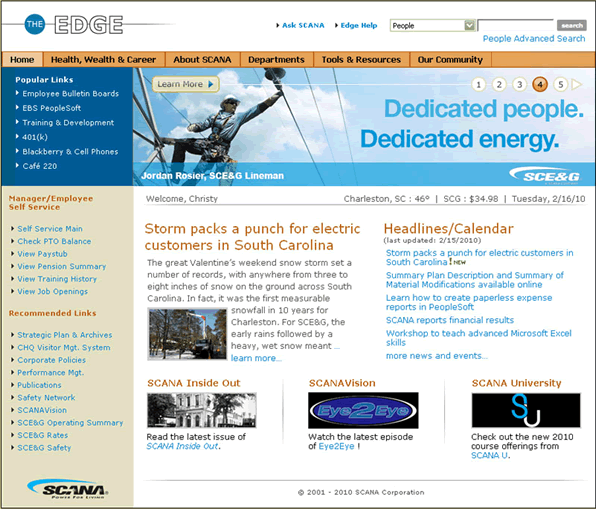
Task: Open Self Service Main
Action: 50,229
